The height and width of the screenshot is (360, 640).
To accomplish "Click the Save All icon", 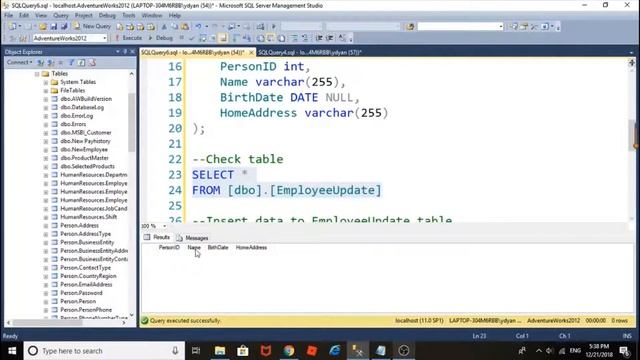I will point(64,27).
